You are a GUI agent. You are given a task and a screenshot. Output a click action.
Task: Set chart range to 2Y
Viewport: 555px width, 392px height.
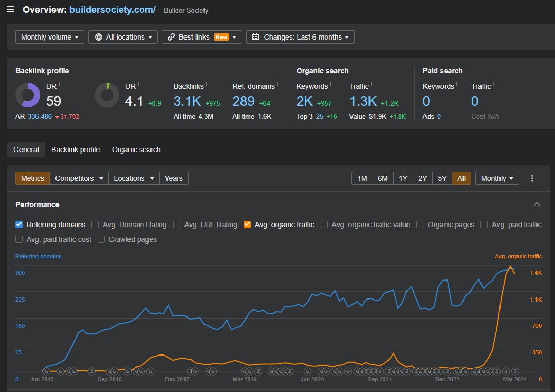click(x=422, y=178)
